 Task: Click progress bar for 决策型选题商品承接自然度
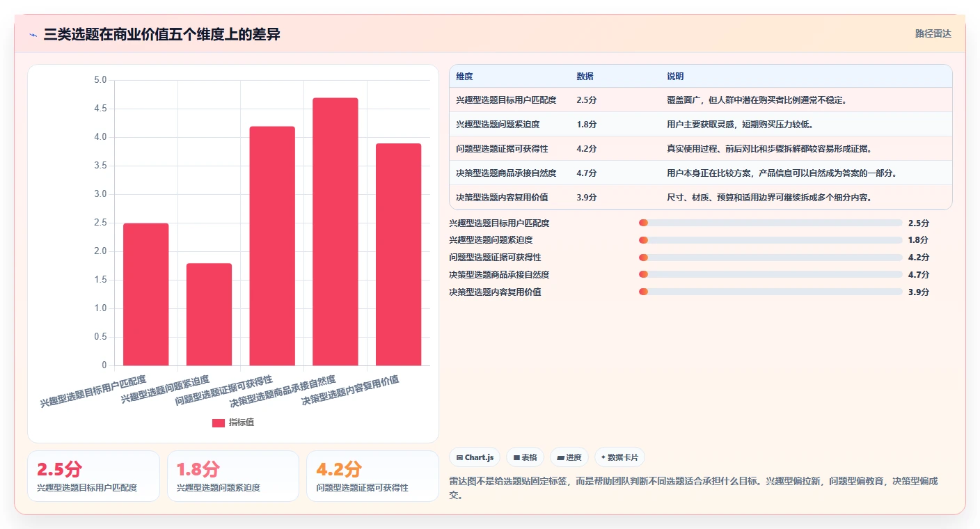point(770,275)
